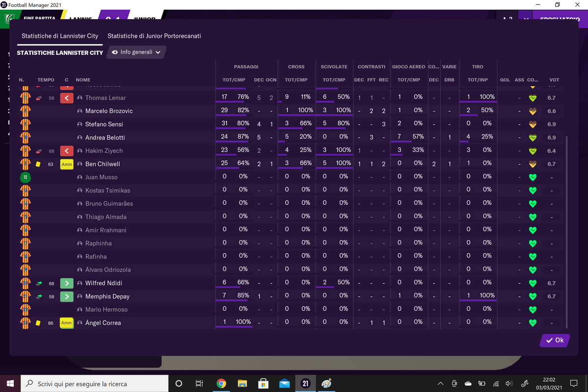Sort by the DRB column header
Viewport: 588px width, 392px height.
pos(449,80)
